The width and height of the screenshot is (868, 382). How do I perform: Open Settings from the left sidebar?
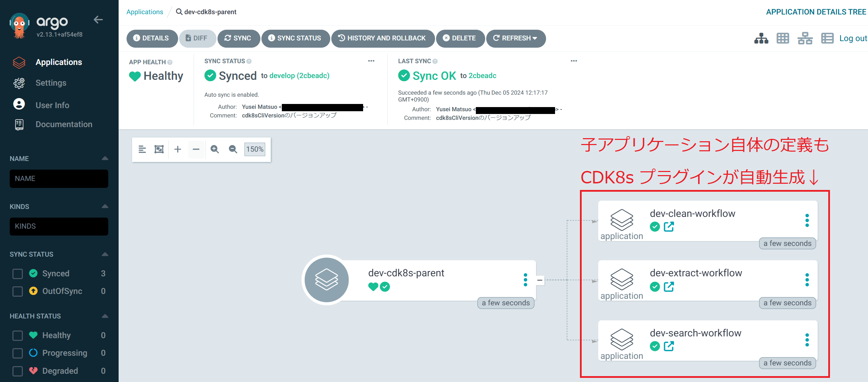tap(51, 83)
